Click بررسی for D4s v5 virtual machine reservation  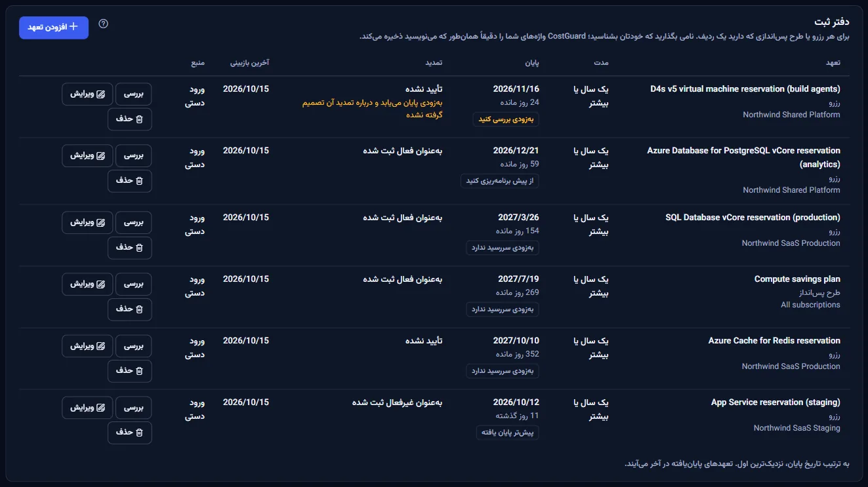pyautogui.click(x=134, y=94)
